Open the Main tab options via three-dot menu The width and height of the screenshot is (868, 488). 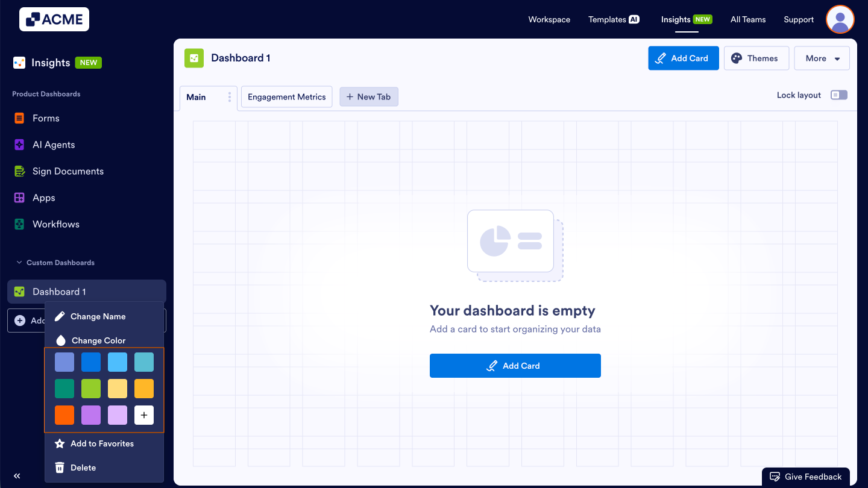pos(228,97)
